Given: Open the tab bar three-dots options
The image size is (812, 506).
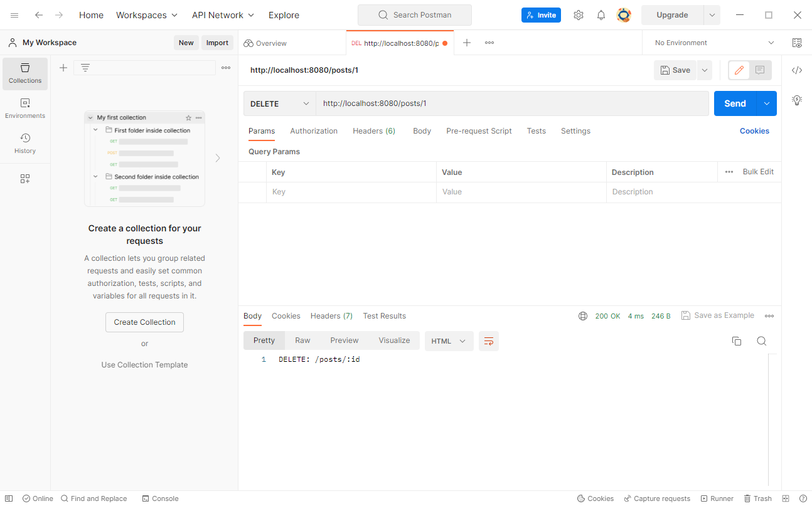Looking at the screenshot, I should (x=489, y=43).
